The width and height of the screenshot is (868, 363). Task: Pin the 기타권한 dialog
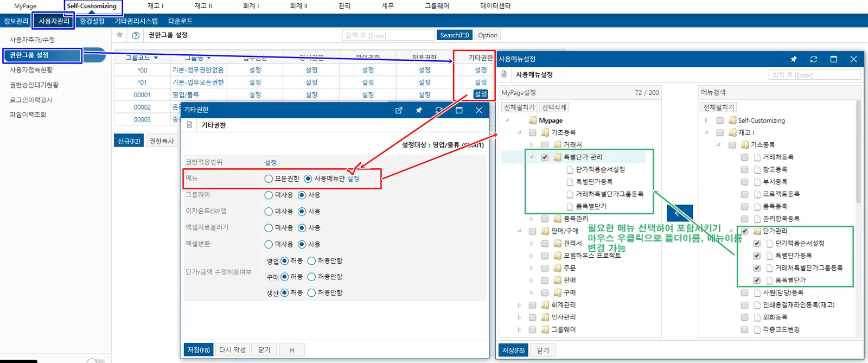(419, 110)
